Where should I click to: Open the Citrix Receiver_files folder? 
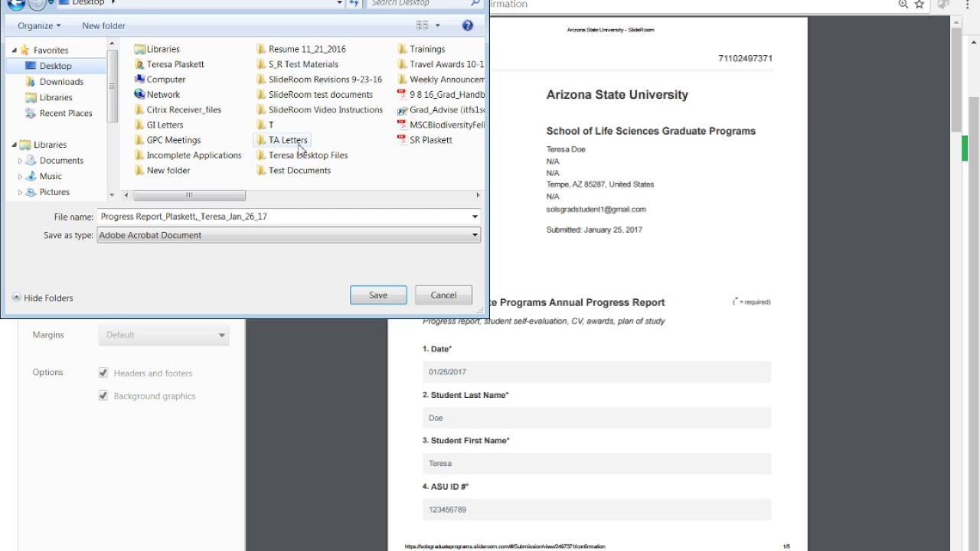coord(178,109)
